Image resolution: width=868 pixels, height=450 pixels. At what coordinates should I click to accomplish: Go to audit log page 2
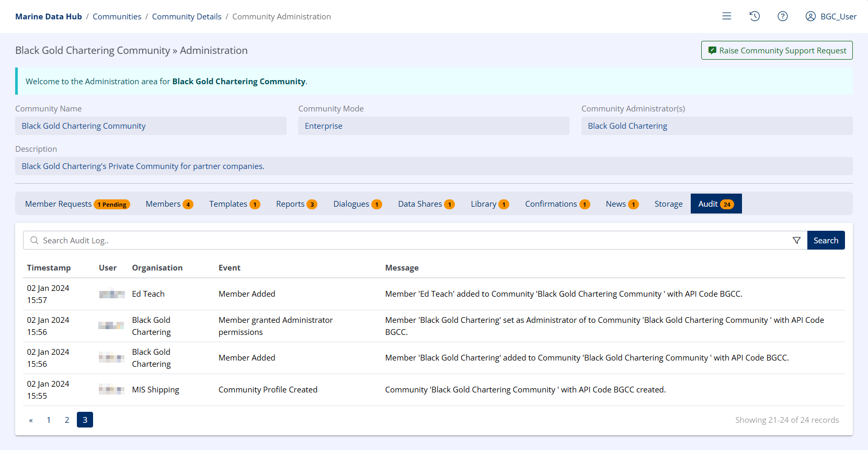(x=67, y=420)
